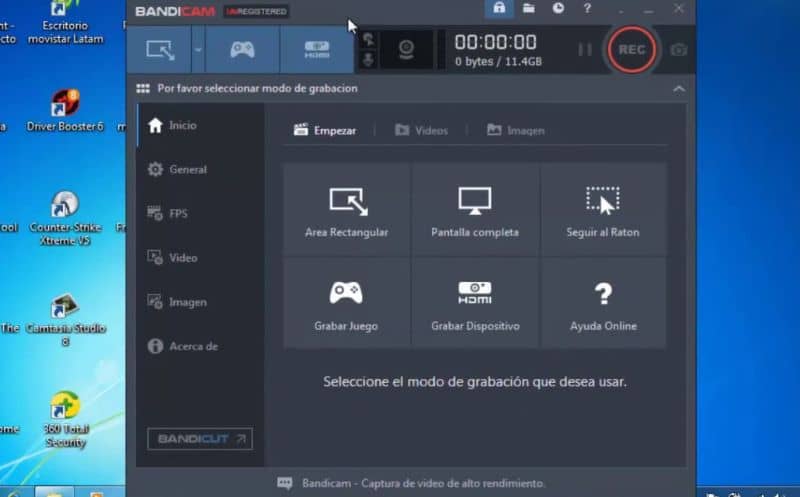Click the Bandicut link button
This screenshot has width=800, height=497.
pos(200,439)
